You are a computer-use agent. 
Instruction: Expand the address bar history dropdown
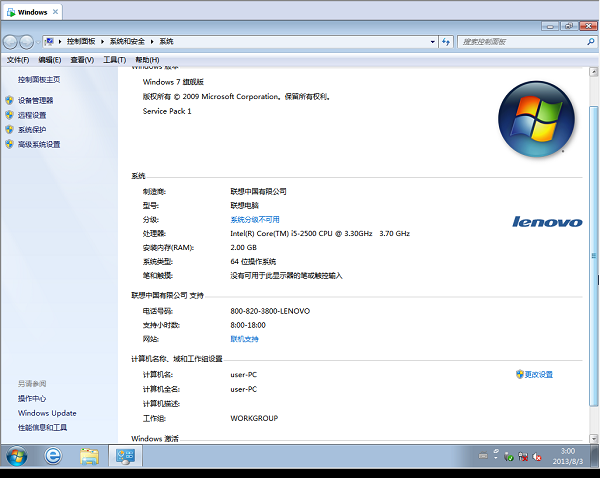tap(433, 41)
